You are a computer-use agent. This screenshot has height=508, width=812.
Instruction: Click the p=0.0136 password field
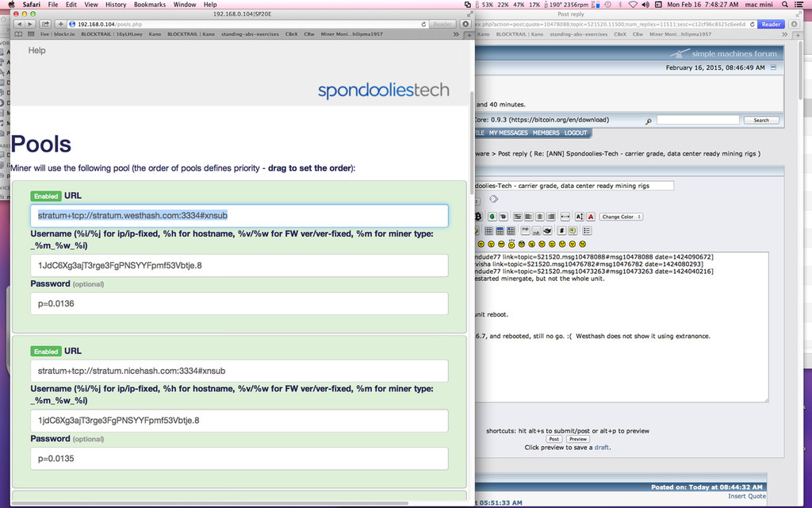(x=239, y=303)
